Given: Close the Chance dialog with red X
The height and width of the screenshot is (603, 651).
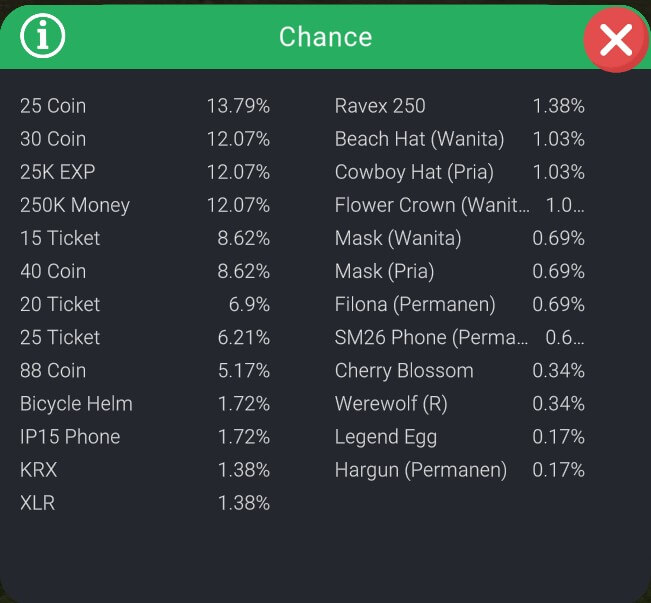Looking at the screenshot, I should (x=615, y=40).
